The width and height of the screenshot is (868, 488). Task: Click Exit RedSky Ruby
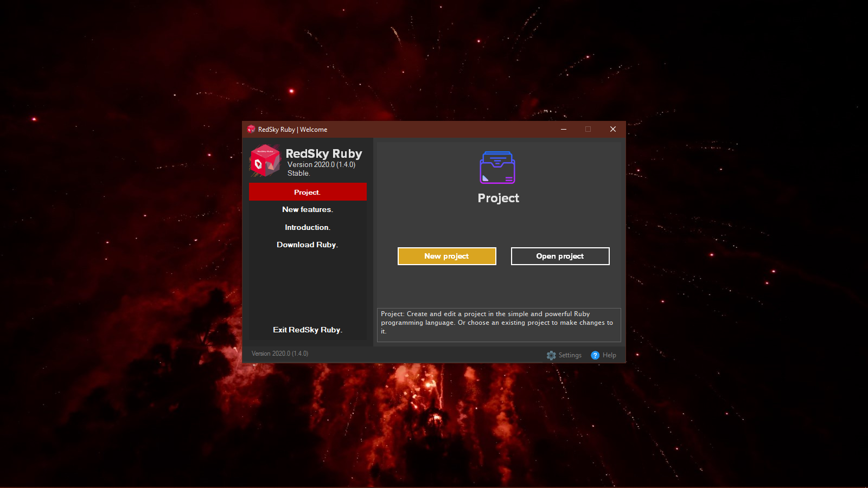click(308, 330)
